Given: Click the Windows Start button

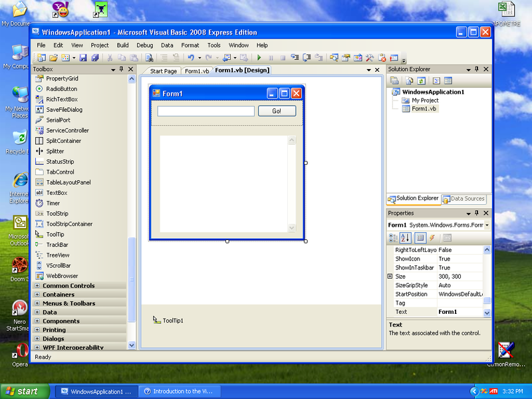Looking at the screenshot, I should [25, 391].
